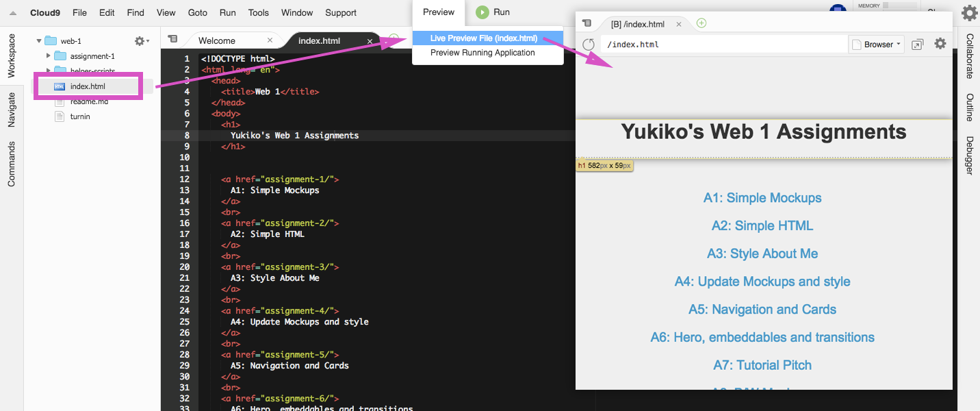Choose Preview Running Application
The height and width of the screenshot is (411, 980).
[482, 53]
